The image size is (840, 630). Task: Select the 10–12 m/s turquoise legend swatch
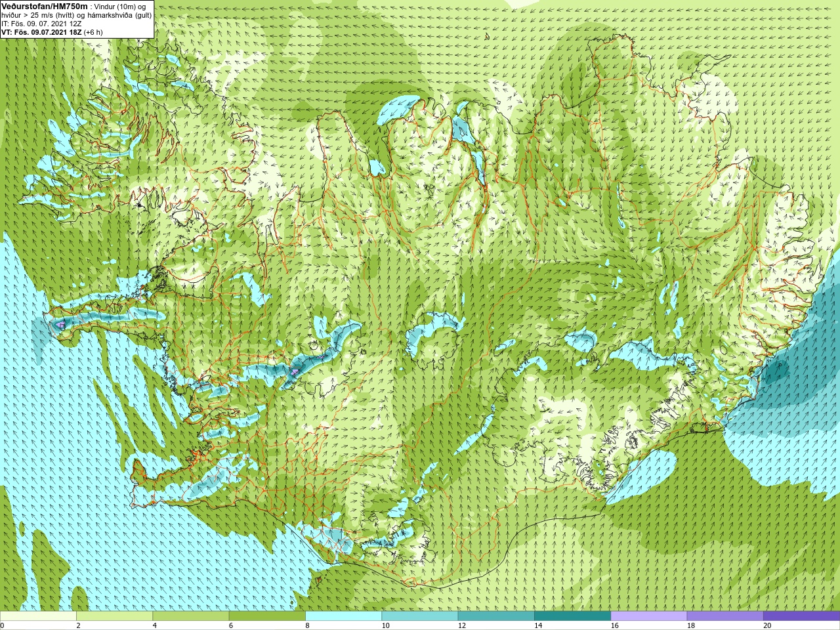(419, 616)
